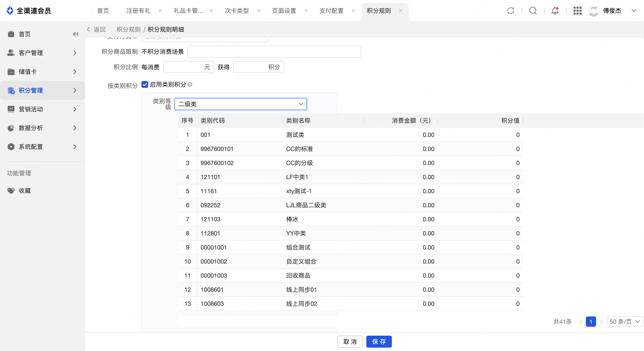This screenshot has width=644, height=351.
Task: Open the 类别等级 二级类 dropdown
Action: click(x=240, y=104)
